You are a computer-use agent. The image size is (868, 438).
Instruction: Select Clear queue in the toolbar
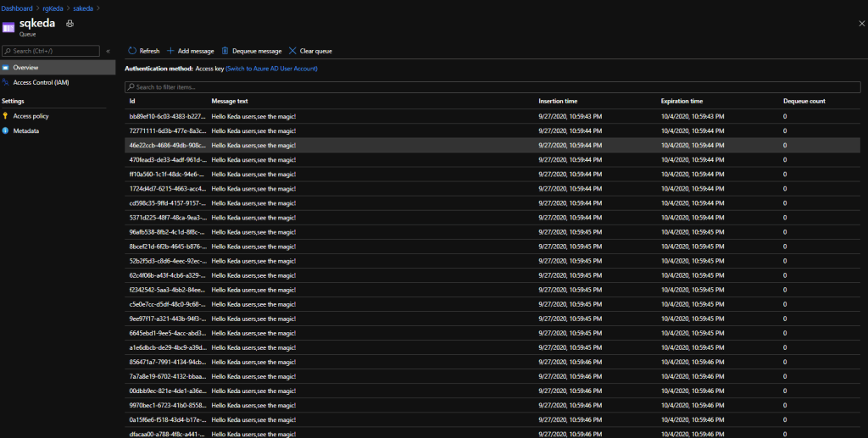tap(310, 51)
